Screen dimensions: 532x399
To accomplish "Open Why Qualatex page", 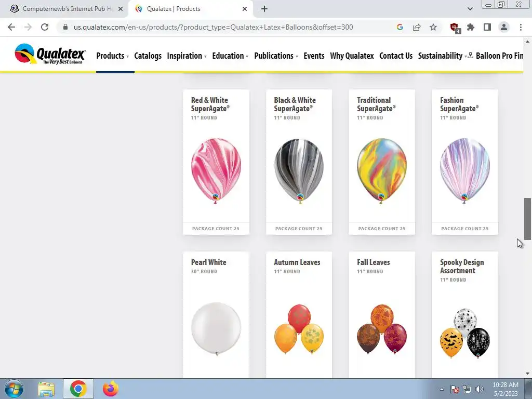I will pyautogui.click(x=352, y=56).
